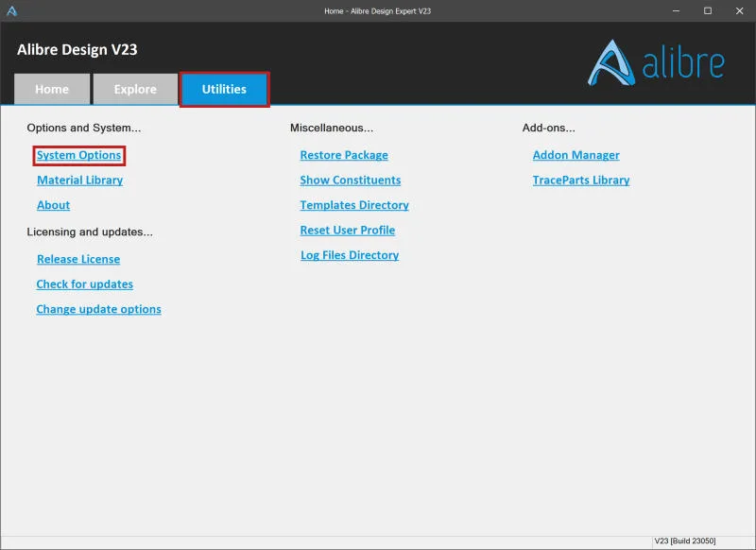Click Reset User Profile link
The image size is (756, 550).
pos(348,231)
